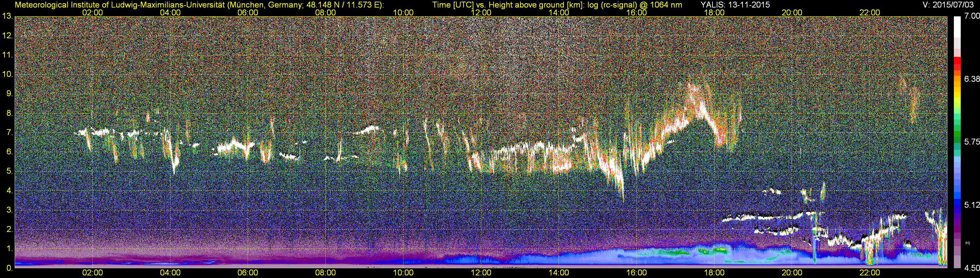The image size is (980, 278).
Task: Click the 04:00 label on the top time axis
Action: coord(170,12)
